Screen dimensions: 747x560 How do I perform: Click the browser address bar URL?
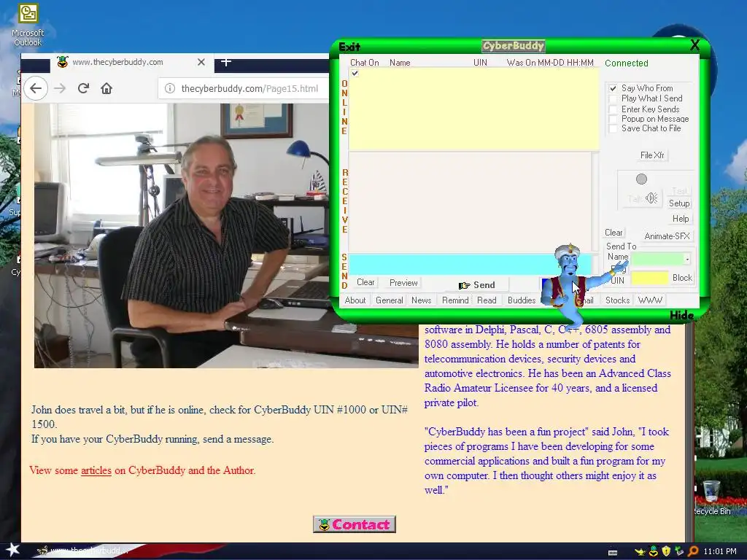click(x=249, y=88)
